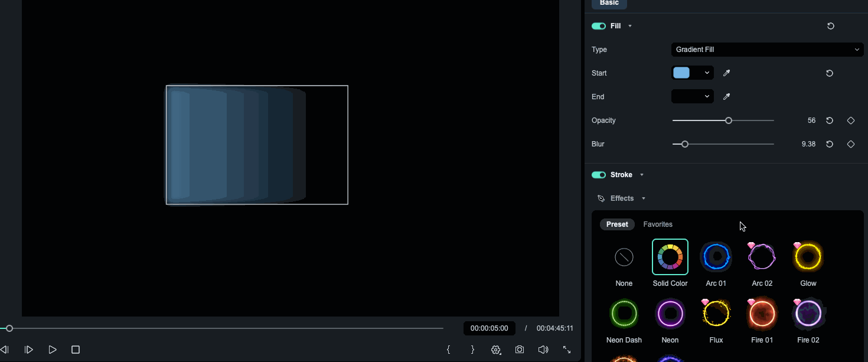
Task: Select the Preset tab
Action: tap(617, 224)
